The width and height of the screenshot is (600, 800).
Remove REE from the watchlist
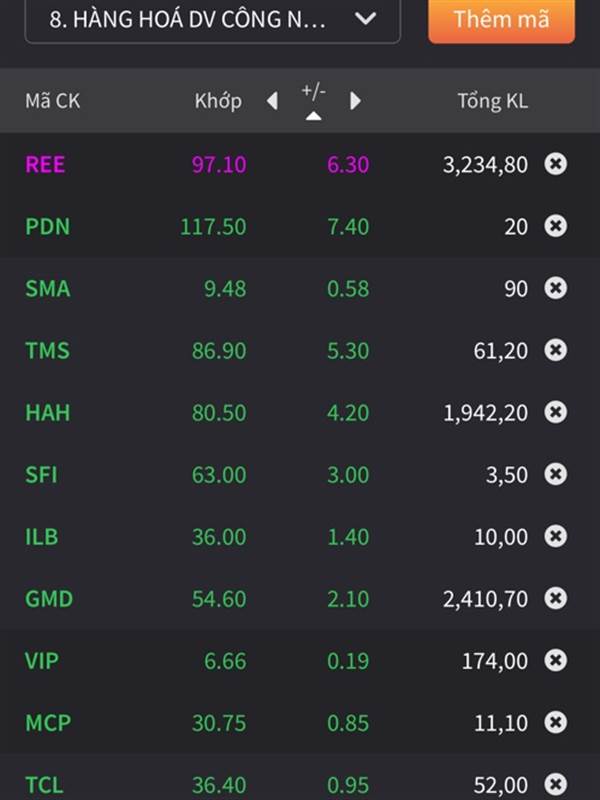[555, 164]
